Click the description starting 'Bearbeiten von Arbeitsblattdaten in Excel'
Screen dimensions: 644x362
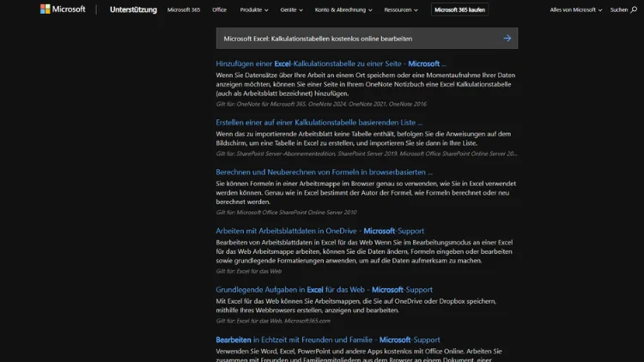364,251
